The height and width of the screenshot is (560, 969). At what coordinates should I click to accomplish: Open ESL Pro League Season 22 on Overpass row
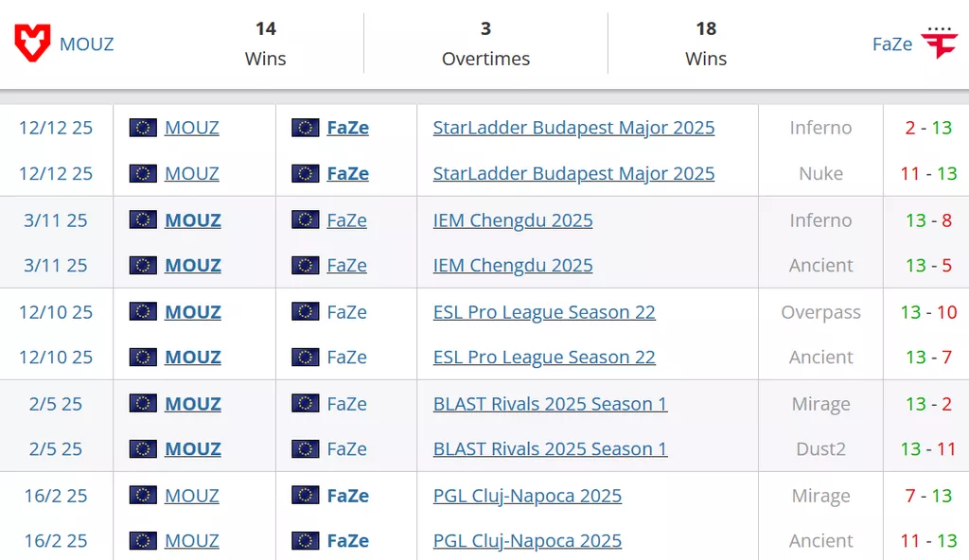coord(544,312)
